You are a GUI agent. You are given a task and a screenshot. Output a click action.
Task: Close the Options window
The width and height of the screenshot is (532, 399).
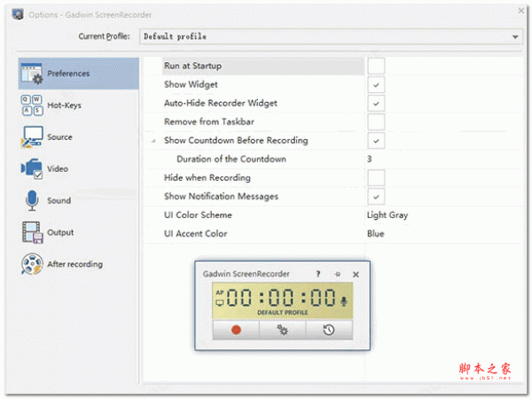(x=521, y=11)
